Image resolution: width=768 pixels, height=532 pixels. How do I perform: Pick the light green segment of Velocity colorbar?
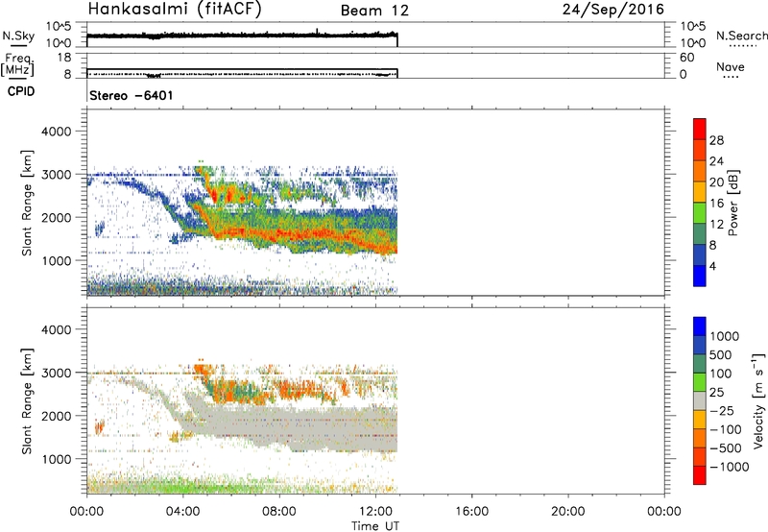point(700,382)
